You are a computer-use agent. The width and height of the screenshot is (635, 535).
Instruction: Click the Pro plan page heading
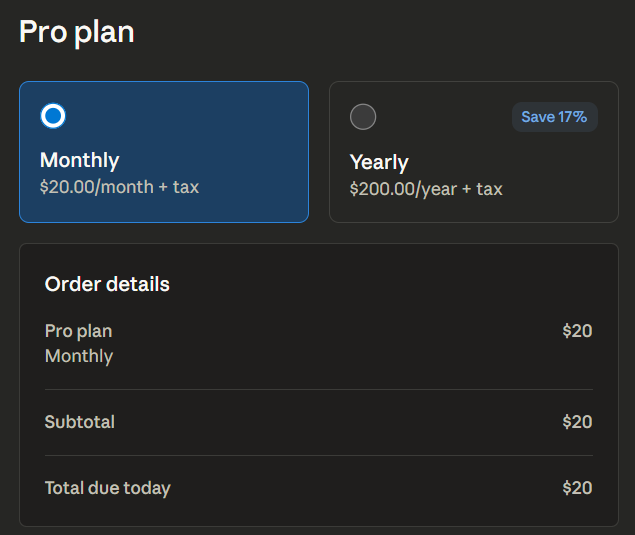click(x=77, y=32)
